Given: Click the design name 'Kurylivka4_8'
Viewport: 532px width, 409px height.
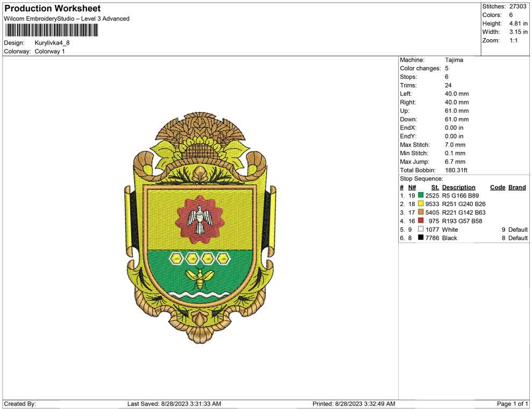Looking at the screenshot, I should 52,43.
